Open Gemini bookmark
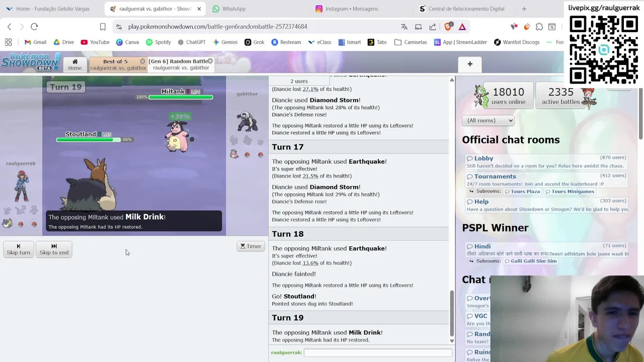Viewport: 644px width, 362px height. (225, 42)
